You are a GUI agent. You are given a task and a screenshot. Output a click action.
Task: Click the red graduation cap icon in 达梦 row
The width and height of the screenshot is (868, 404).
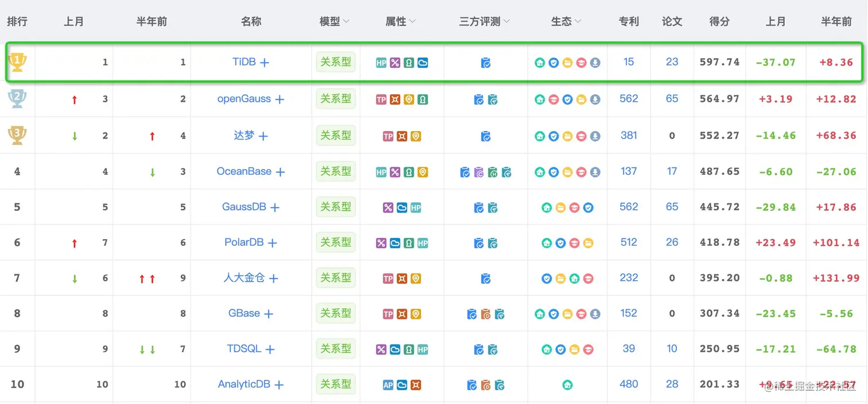582,136
